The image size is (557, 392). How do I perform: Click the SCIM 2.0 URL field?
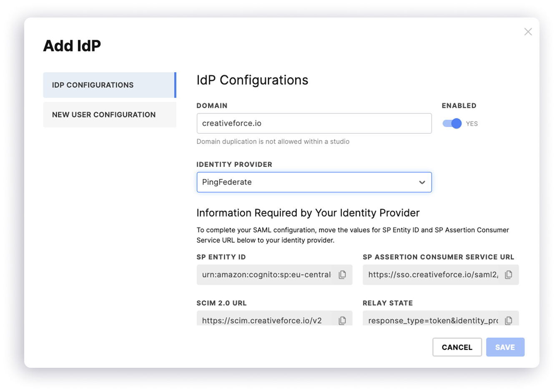tap(274, 318)
